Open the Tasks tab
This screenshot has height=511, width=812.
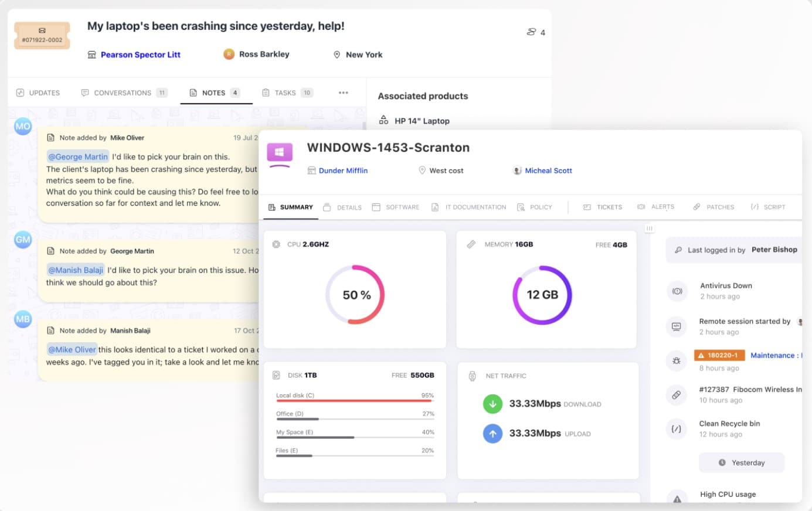[x=287, y=93]
